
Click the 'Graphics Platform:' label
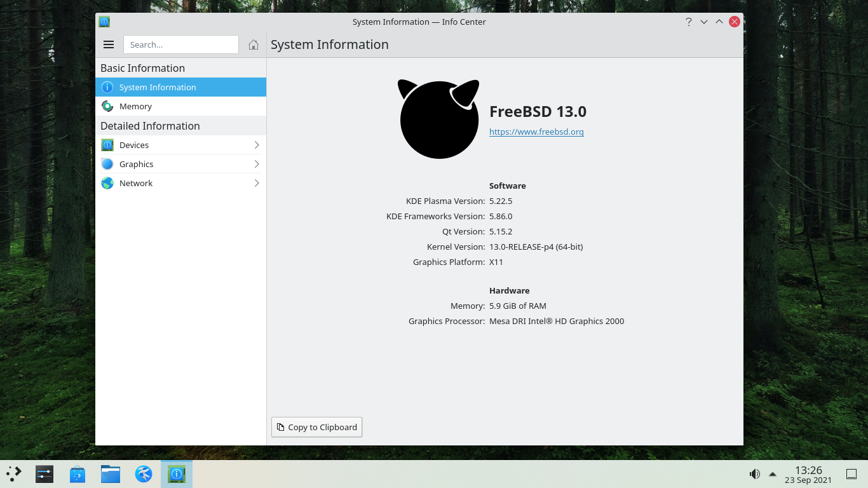click(x=449, y=262)
